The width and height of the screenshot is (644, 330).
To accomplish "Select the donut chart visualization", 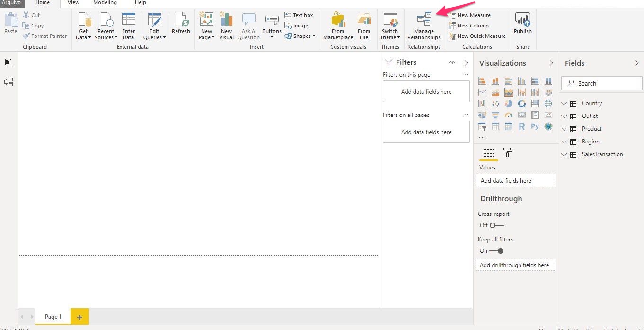I will (x=522, y=103).
